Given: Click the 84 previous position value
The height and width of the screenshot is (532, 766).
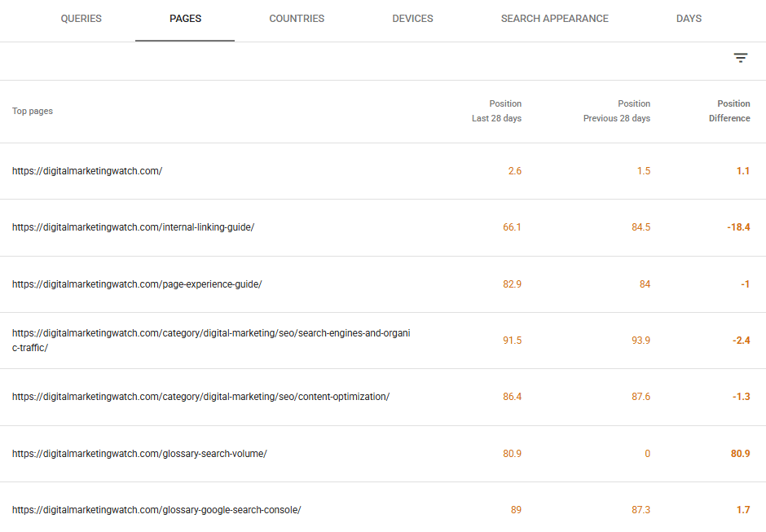Looking at the screenshot, I should tap(645, 284).
